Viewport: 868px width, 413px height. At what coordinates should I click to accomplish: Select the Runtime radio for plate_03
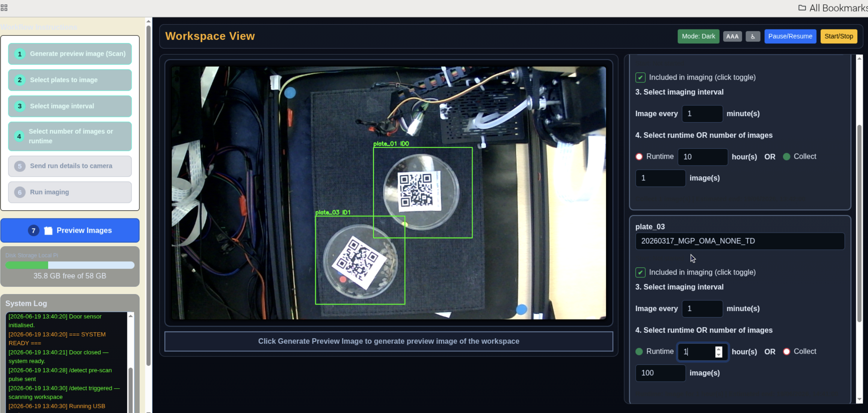(639, 352)
